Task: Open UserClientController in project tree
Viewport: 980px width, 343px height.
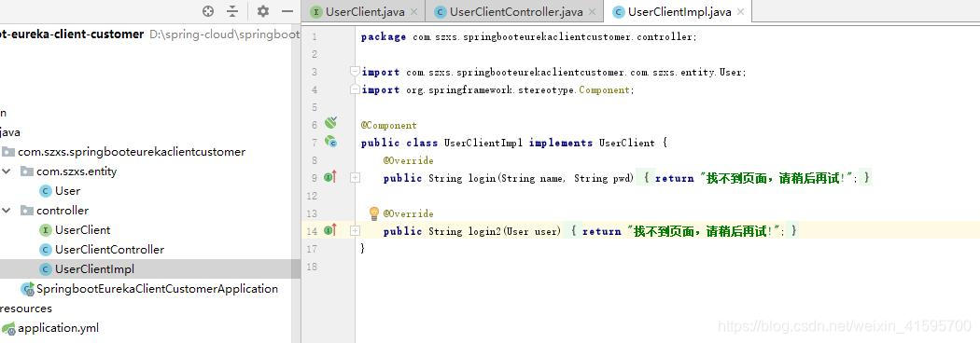Action: (x=109, y=250)
